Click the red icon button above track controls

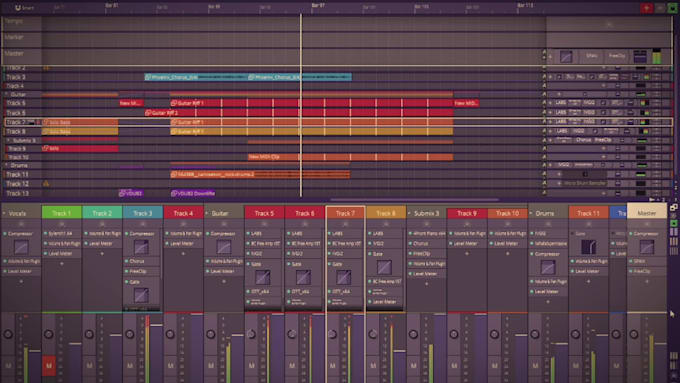point(646,8)
